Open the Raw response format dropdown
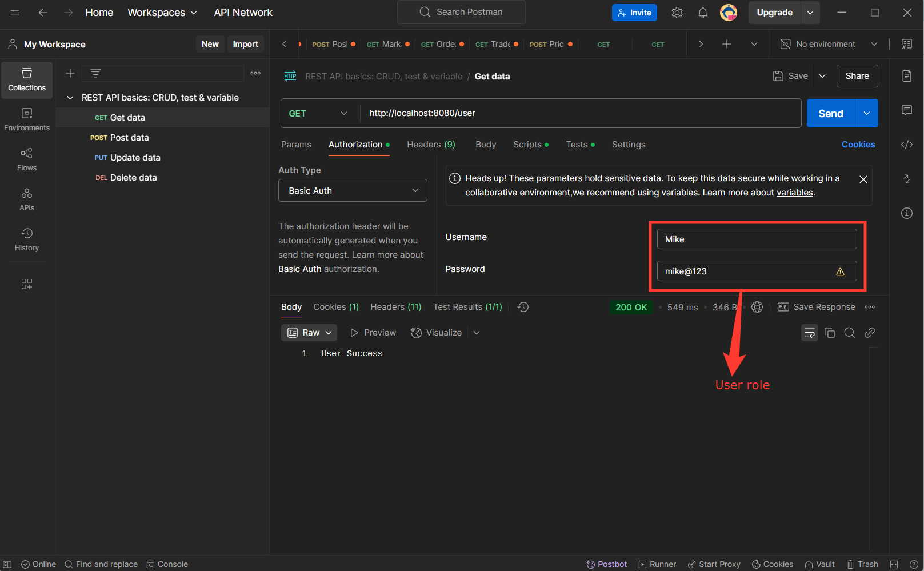 pyautogui.click(x=309, y=333)
